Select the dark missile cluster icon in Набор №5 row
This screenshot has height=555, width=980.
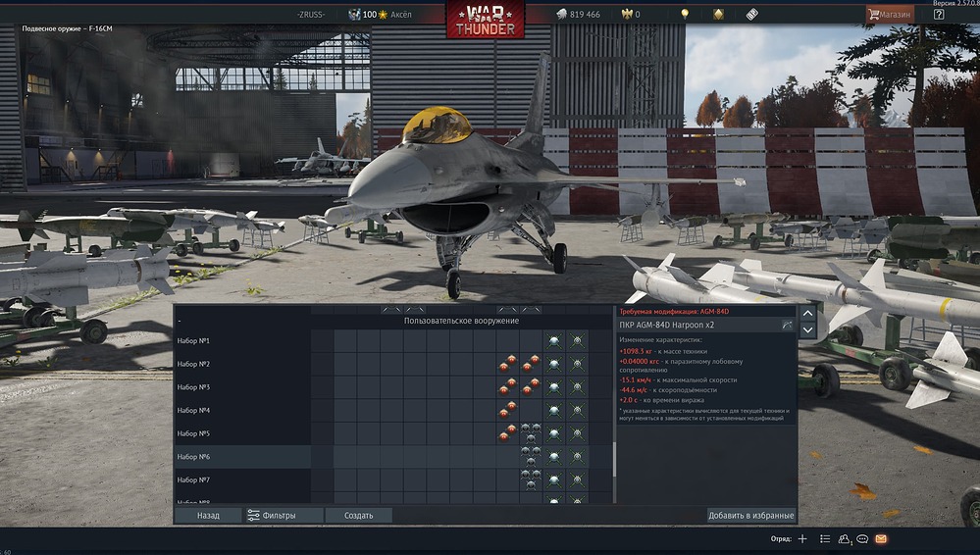coord(531,432)
